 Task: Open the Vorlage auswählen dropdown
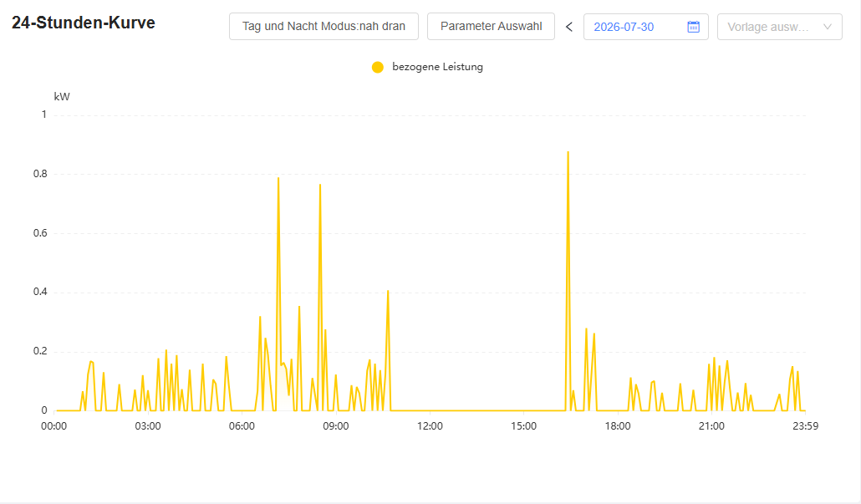tap(780, 27)
